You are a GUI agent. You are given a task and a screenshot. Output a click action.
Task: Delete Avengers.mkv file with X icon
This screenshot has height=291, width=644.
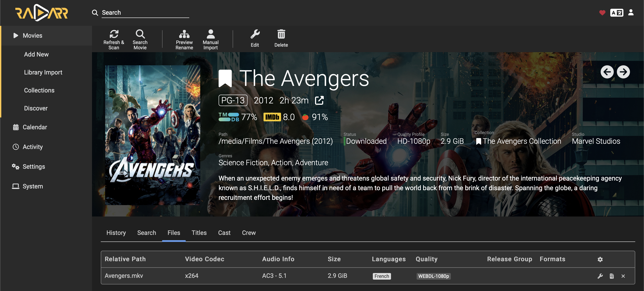(623, 276)
